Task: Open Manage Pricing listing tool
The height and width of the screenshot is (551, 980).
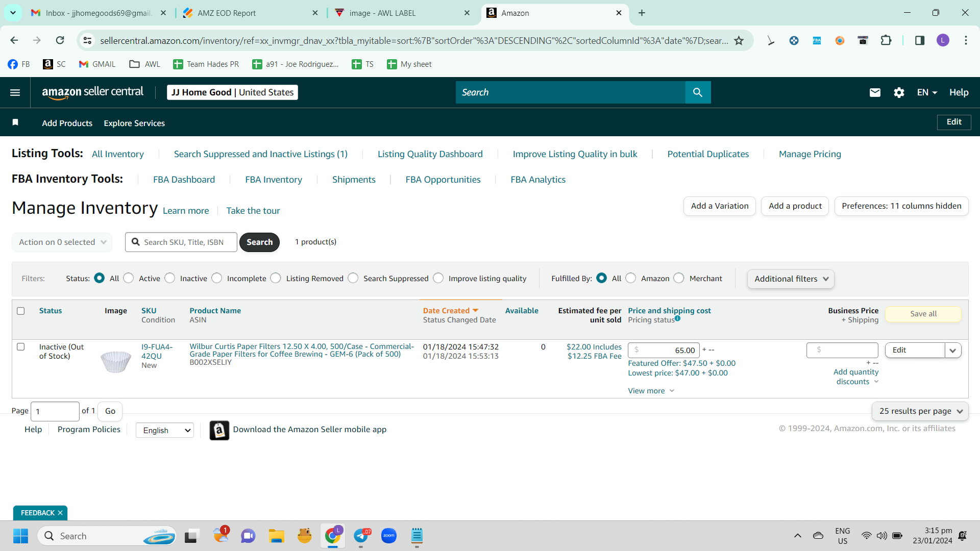Action: point(810,154)
